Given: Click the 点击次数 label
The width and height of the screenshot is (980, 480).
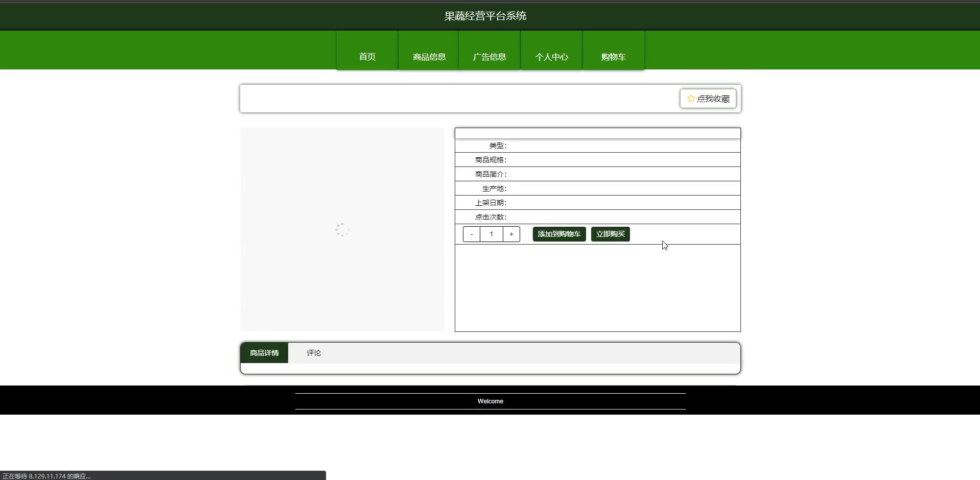Looking at the screenshot, I should pos(491,217).
